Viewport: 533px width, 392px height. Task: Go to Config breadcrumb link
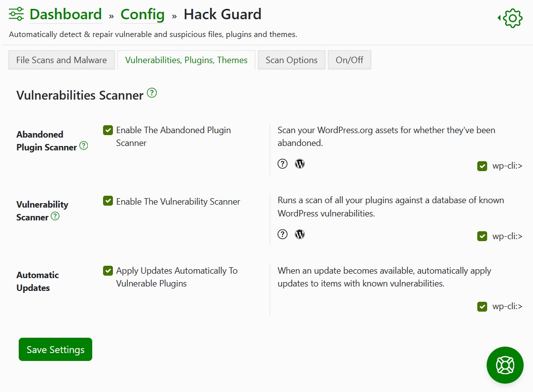(x=142, y=14)
